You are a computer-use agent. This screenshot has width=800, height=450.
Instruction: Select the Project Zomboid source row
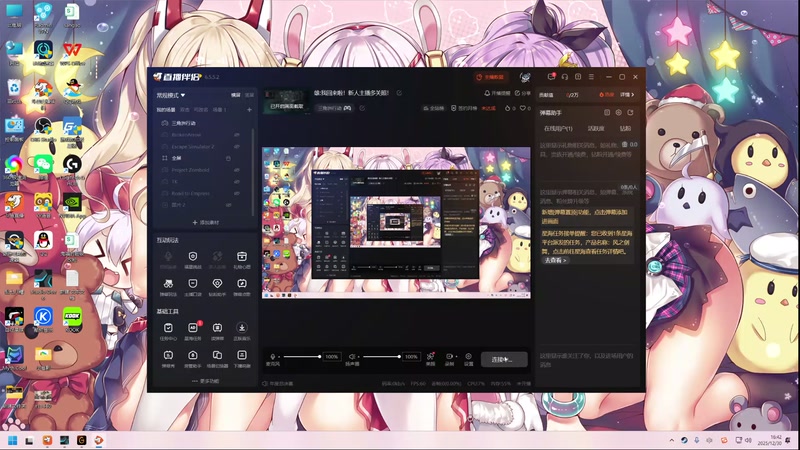(x=203, y=170)
